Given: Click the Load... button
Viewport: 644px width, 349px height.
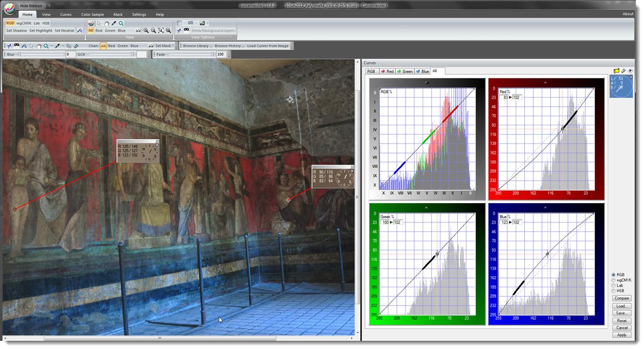Looking at the screenshot, I should point(622,306).
